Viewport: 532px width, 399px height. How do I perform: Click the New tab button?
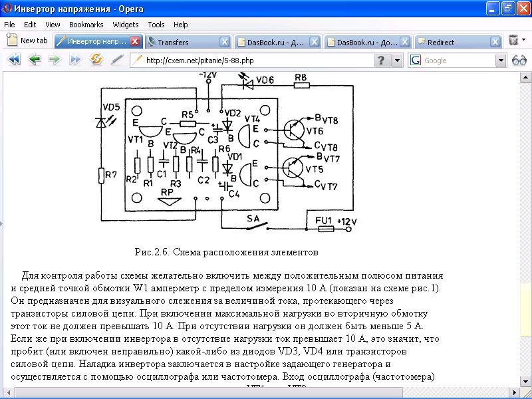[x=27, y=41]
